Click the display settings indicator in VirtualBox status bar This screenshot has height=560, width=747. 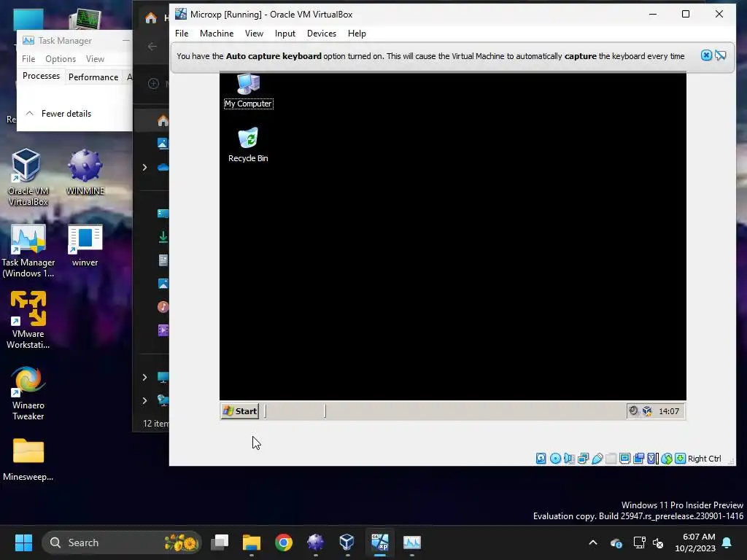[x=624, y=459]
